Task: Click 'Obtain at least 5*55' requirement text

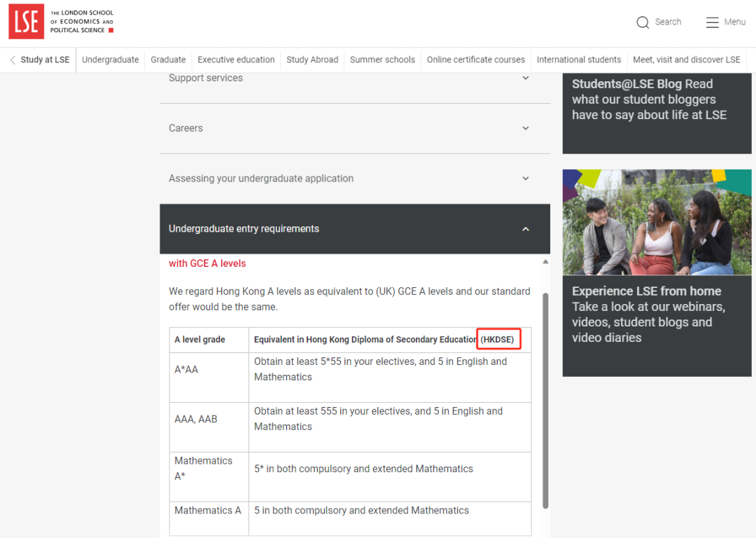Action: tap(380, 369)
